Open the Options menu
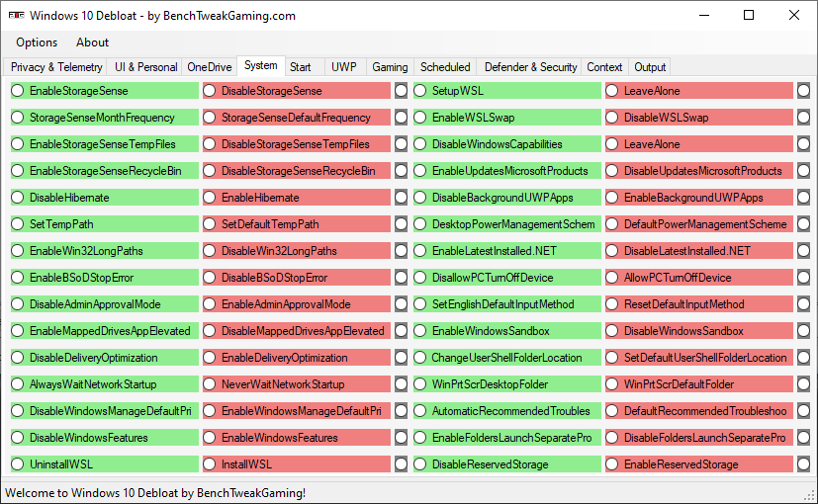Viewport: 818px width, 504px height. tap(37, 42)
